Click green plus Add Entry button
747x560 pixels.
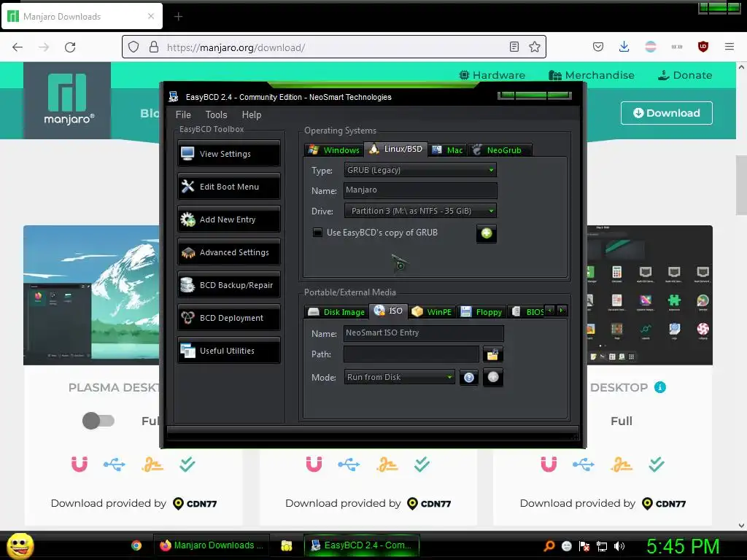(x=487, y=233)
